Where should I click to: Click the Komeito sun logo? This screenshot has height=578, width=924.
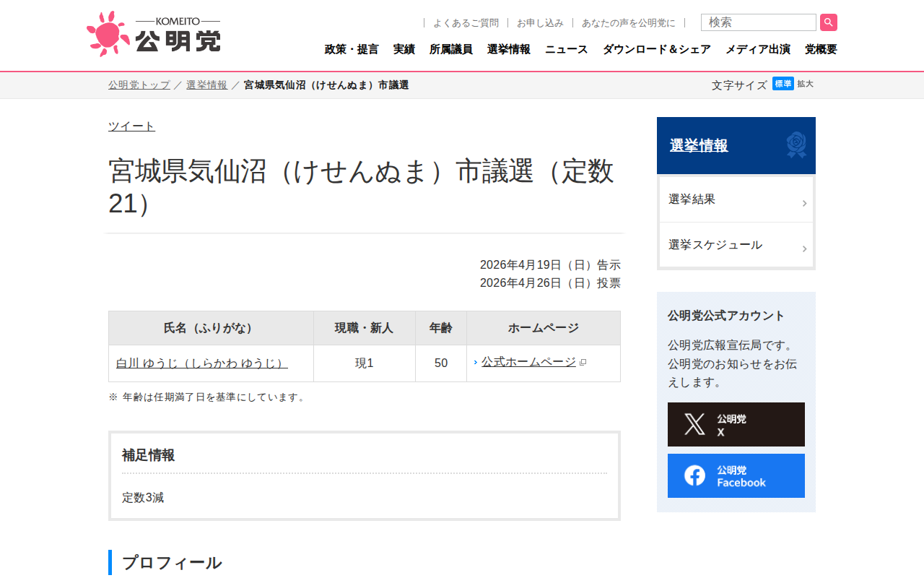click(x=108, y=33)
